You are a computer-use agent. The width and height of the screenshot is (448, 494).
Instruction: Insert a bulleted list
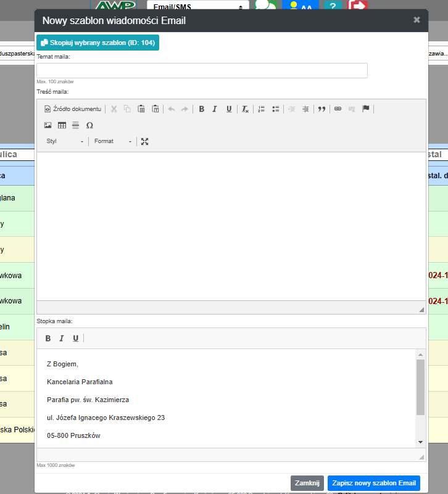(276, 109)
